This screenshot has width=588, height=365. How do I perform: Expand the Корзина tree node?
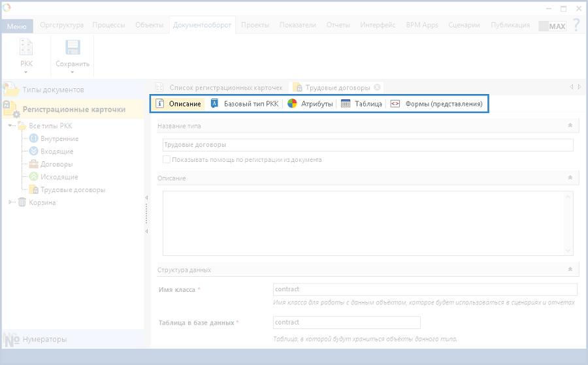point(10,202)
